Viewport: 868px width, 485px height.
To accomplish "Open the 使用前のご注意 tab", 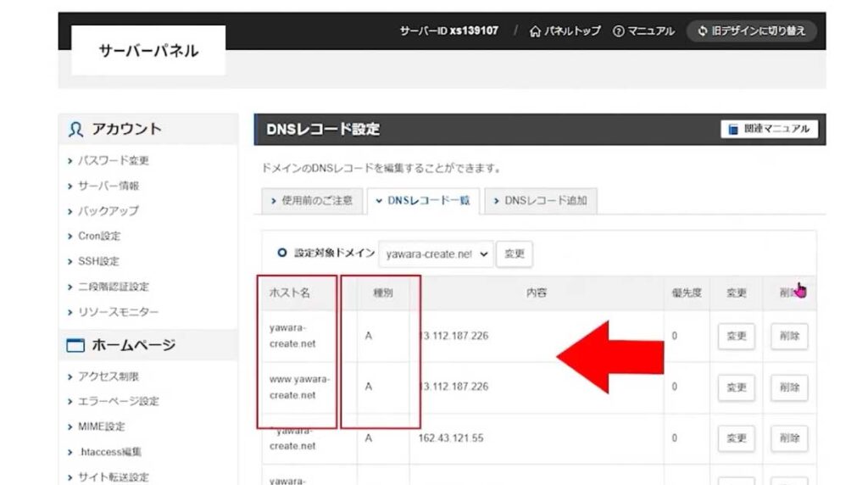I will coord(312,200).
